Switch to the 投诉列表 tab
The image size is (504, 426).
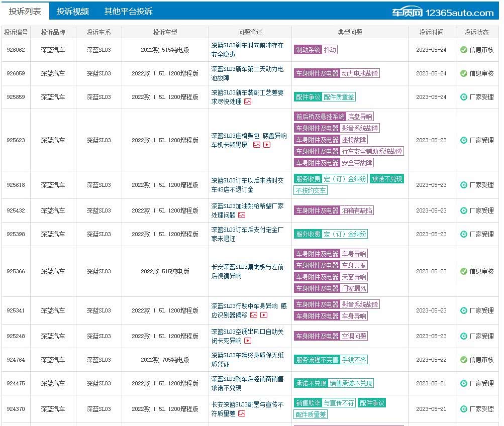coord(25,11)
